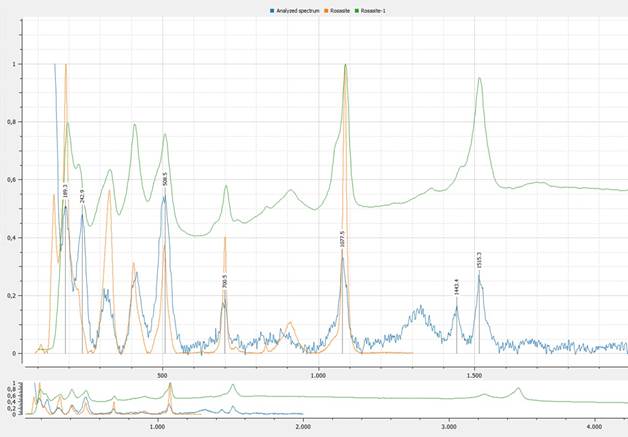Click the 0,4 y-axis label on main chart

10,238
